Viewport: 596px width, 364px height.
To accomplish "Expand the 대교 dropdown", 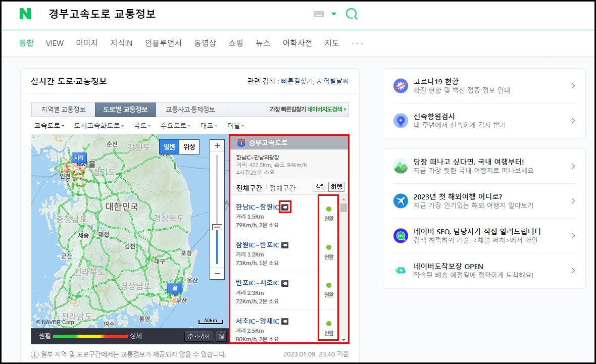I will [x=209, y=125].
